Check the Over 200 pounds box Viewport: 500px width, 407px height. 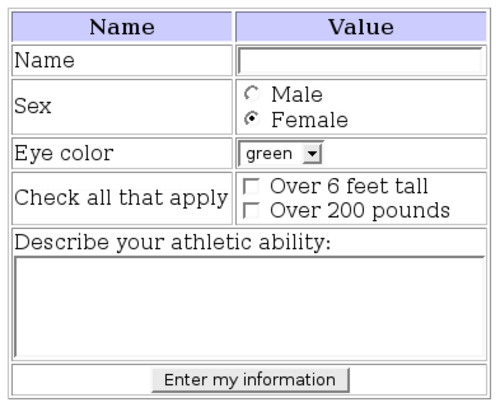click(x=251, y=211)
